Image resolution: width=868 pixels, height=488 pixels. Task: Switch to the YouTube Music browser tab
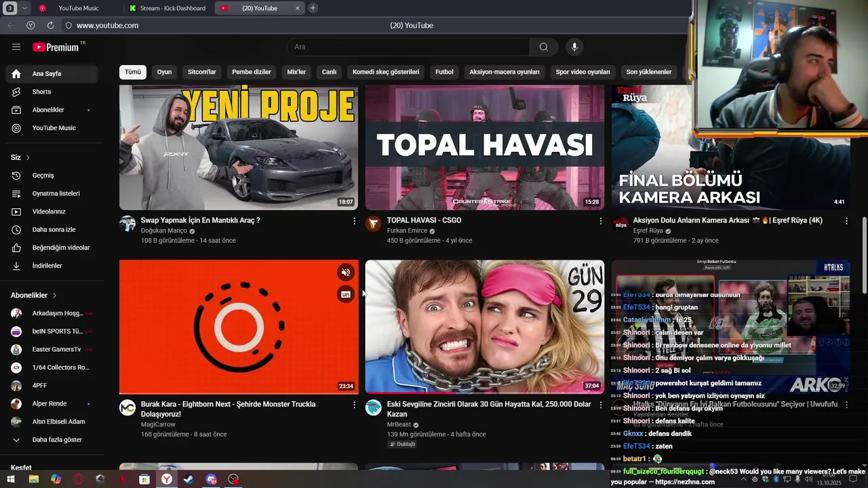[x=78, y=8]
